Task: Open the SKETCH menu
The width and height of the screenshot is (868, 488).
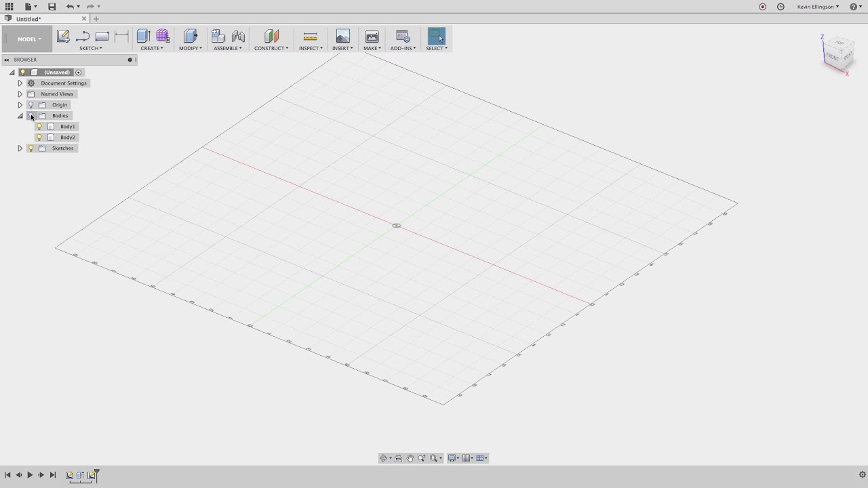Action: point(91,48)
